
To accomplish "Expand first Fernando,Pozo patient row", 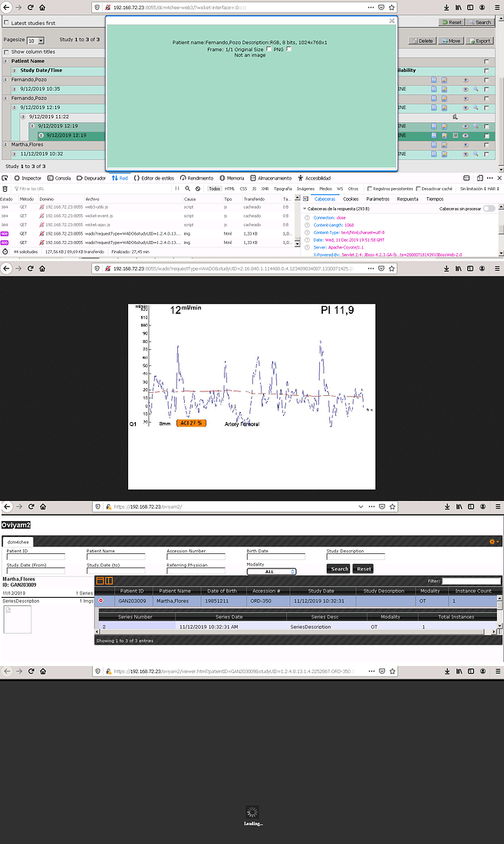I will pos(6,80).
